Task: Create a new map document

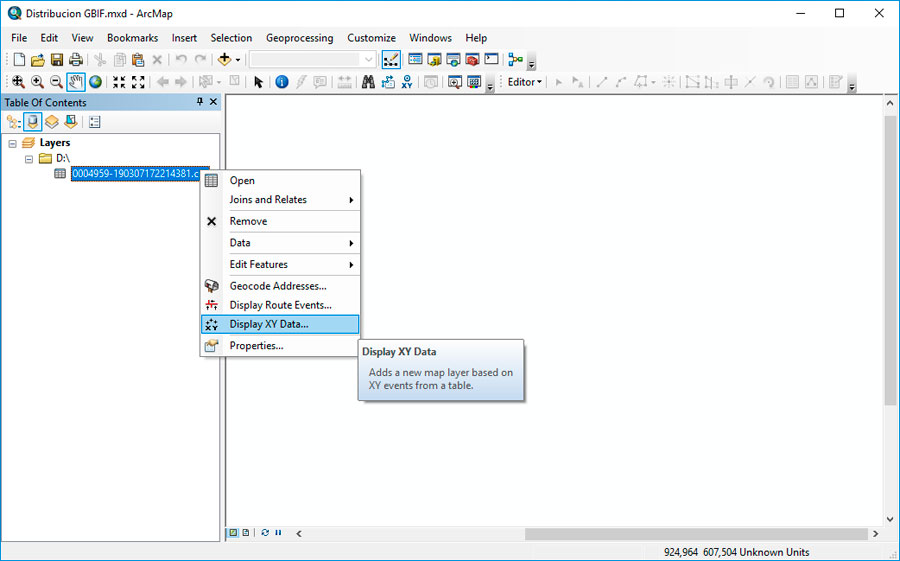Action: click(x=19, y=60)
